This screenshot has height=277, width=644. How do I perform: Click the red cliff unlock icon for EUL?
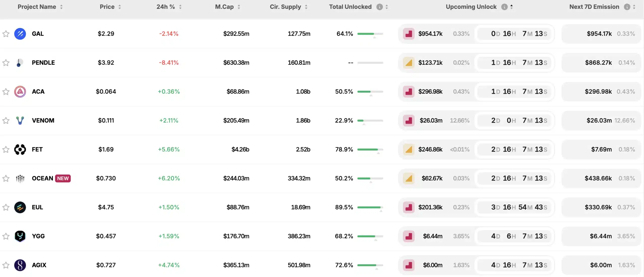point(409,207)
